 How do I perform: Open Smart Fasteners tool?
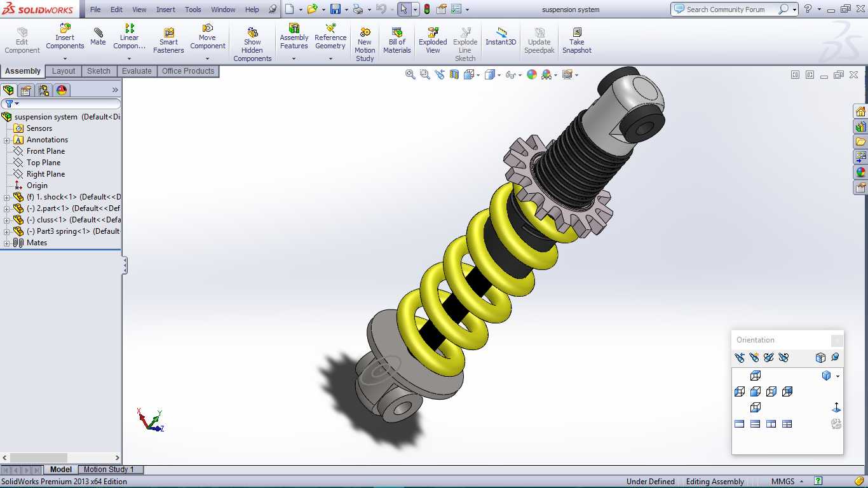(x=168, y=41)
